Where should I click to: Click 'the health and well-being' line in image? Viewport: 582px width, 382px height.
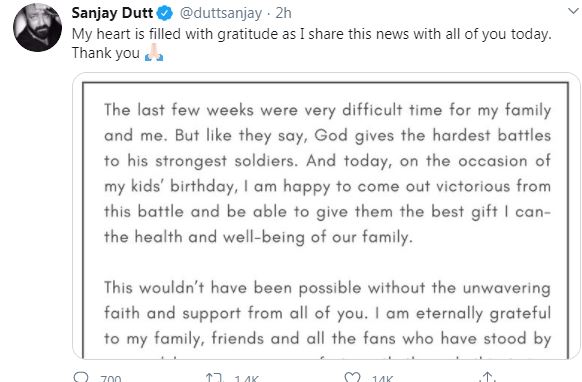click(258, 237)
